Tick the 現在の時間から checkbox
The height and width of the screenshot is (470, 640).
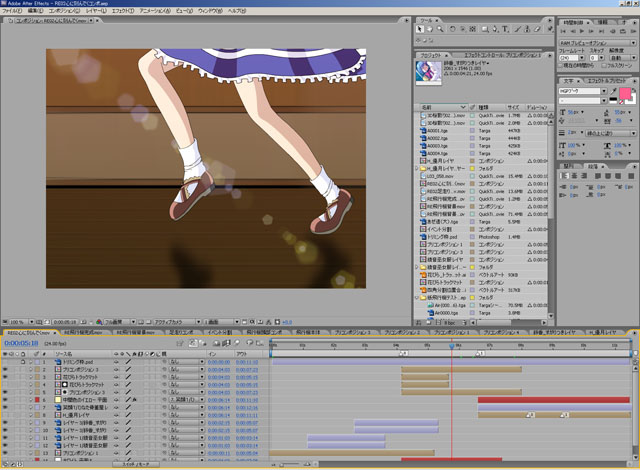tap(561, 65)
